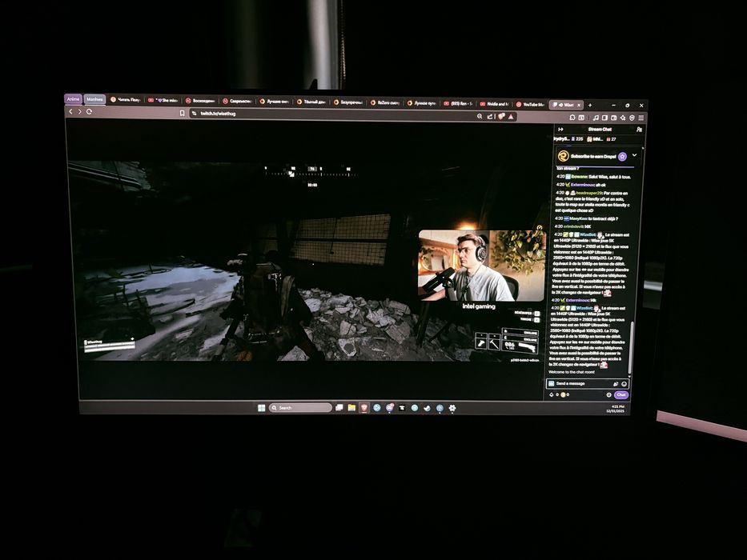Viewport: 747px width, 560px height.
Task: Open a new browser tab with plus
Action: pos(590,106)
